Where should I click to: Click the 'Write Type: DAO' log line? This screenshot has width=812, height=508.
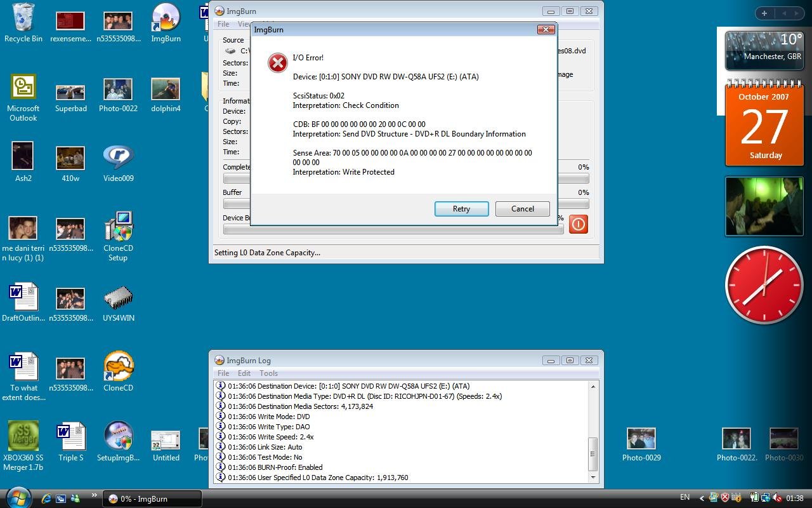tap(269, 427)
